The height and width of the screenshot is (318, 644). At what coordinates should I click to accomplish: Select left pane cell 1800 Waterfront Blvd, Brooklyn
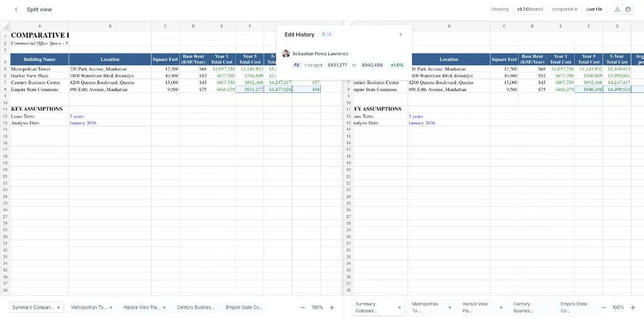[110, 75]
